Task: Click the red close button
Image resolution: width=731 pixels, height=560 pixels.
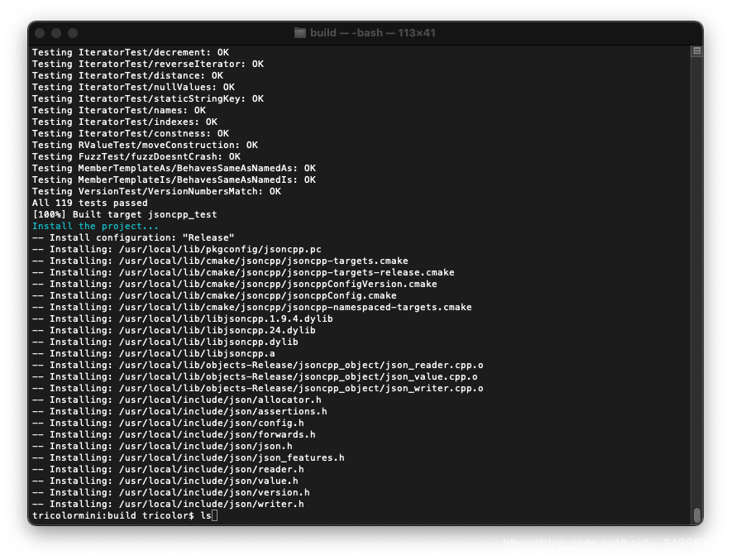Action: (x=39, y=33)
